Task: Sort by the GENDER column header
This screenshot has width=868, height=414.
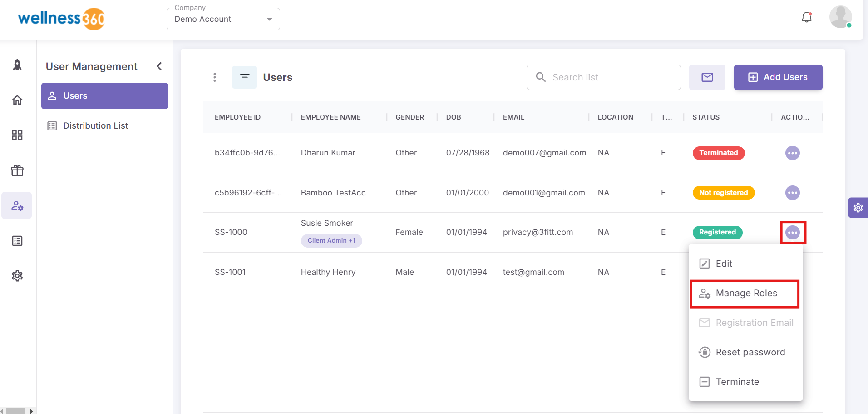Action: [409, 117]
